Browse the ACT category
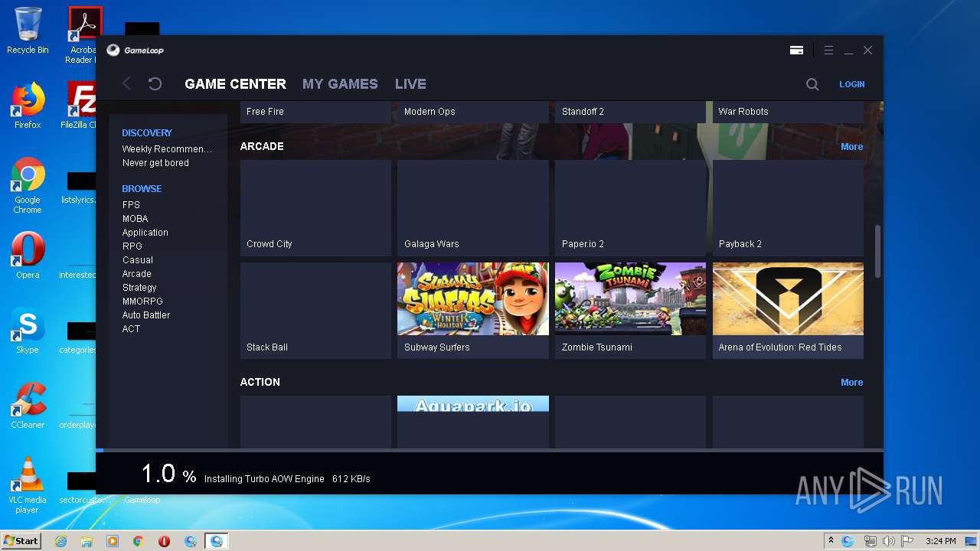The height and width of the screenshot is (551, 980). (131, 329)
